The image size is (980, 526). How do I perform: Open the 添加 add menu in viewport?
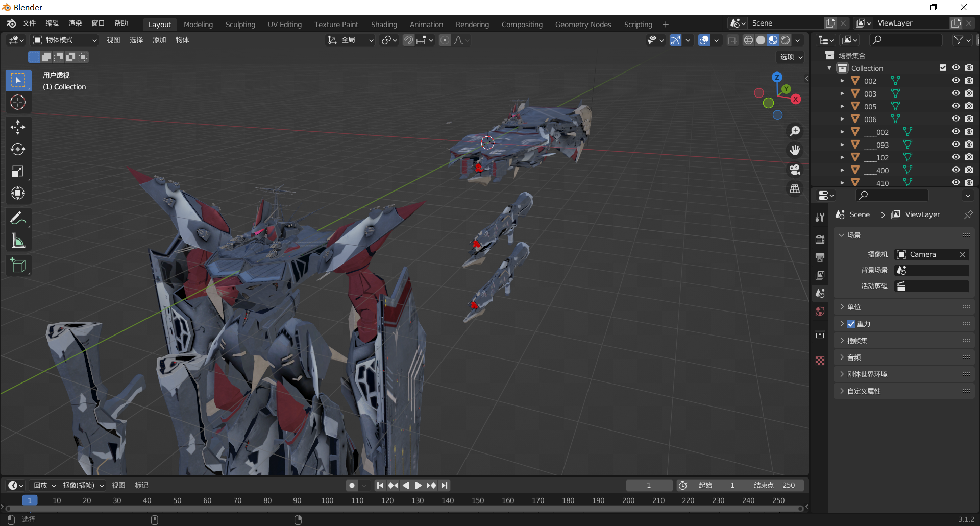pyautogui.click(x=159, y=40)
